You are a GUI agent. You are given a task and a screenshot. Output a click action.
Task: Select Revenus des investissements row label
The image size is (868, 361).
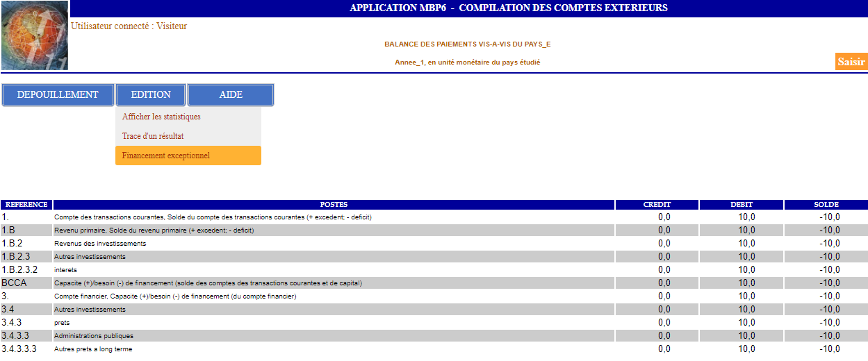coord(100,244)
